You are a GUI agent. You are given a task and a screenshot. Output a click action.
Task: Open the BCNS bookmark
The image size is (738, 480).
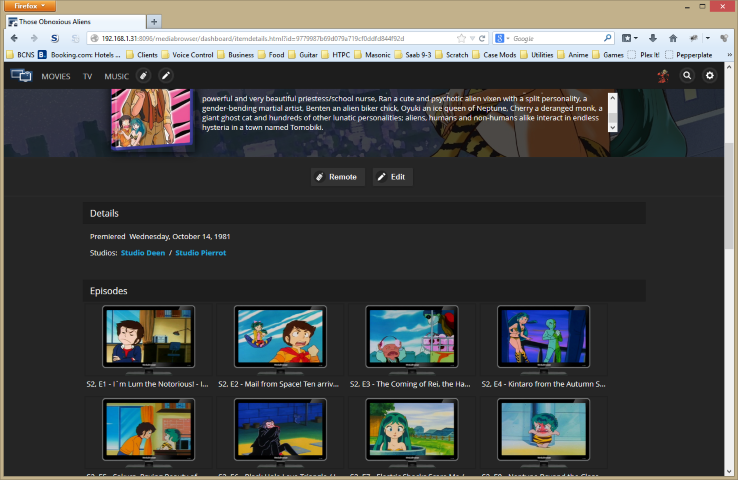point(21,55)
